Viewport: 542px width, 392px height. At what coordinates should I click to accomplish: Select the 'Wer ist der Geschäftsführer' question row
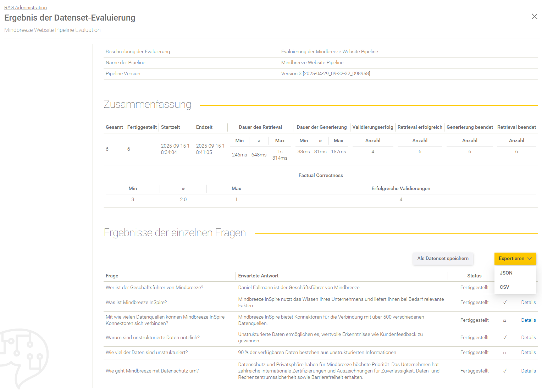pos(154,288)
